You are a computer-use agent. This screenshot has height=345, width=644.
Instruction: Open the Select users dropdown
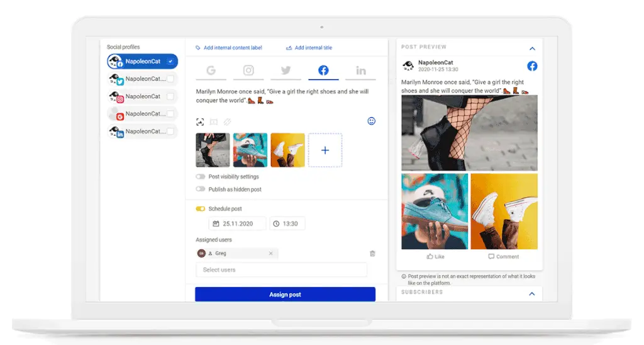(x=280, y=270)
